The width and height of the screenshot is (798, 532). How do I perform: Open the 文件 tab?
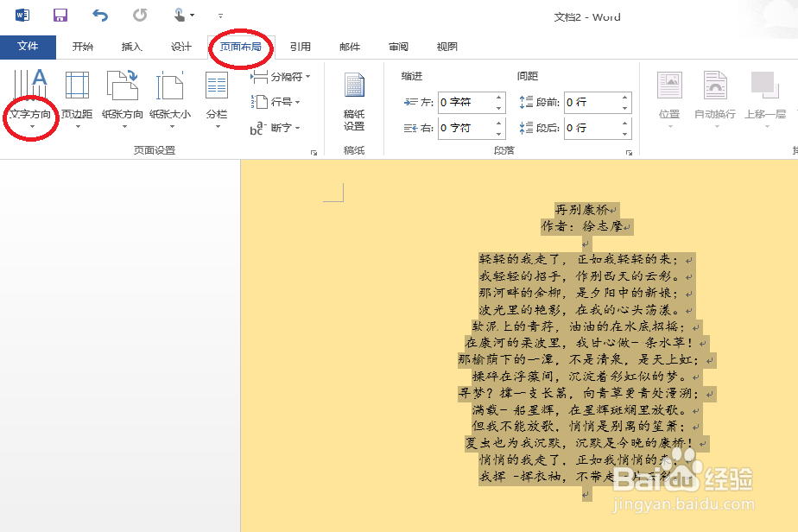click(x=28, y=47)
